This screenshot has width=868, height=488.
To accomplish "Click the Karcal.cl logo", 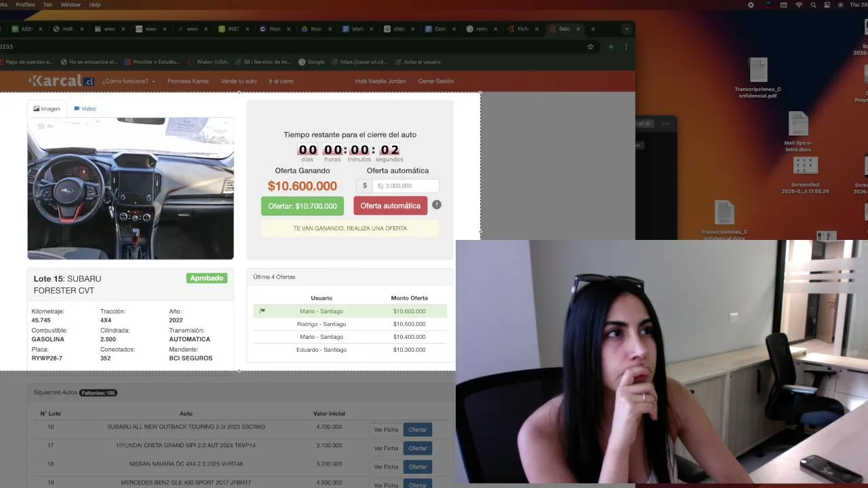I will pos(62,81).
